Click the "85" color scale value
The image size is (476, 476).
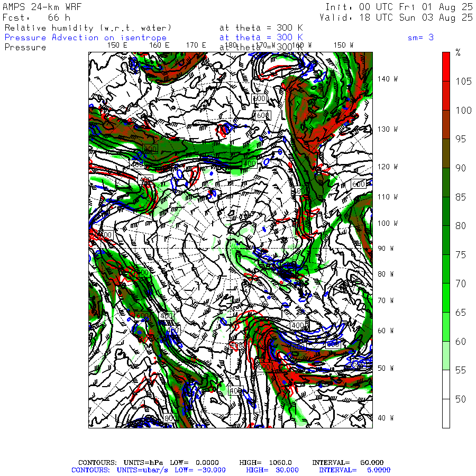tap(461, 197)
